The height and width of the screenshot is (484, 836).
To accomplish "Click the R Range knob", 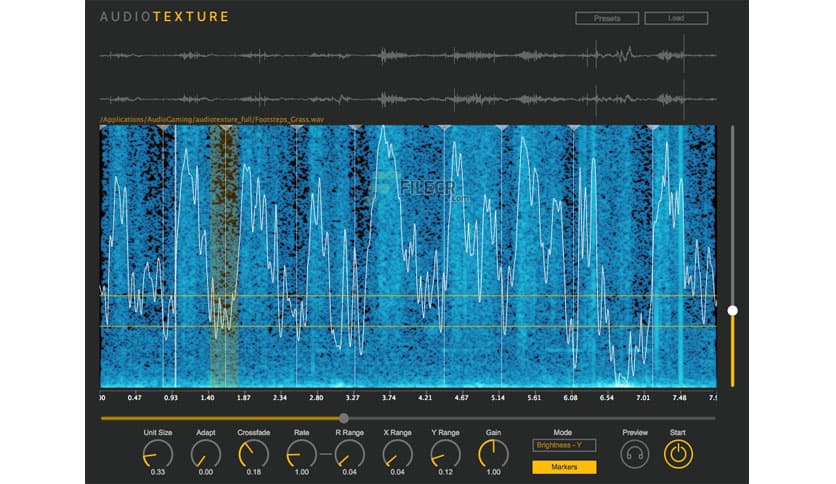I will pos(350,454).
